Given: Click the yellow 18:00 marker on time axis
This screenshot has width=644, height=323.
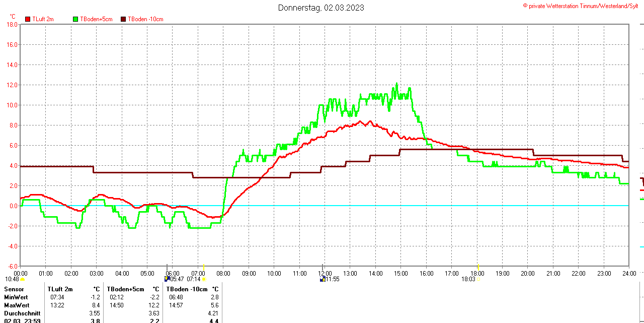Looking at the screenshot, I should pyautogui.click(x=477, y=267).
